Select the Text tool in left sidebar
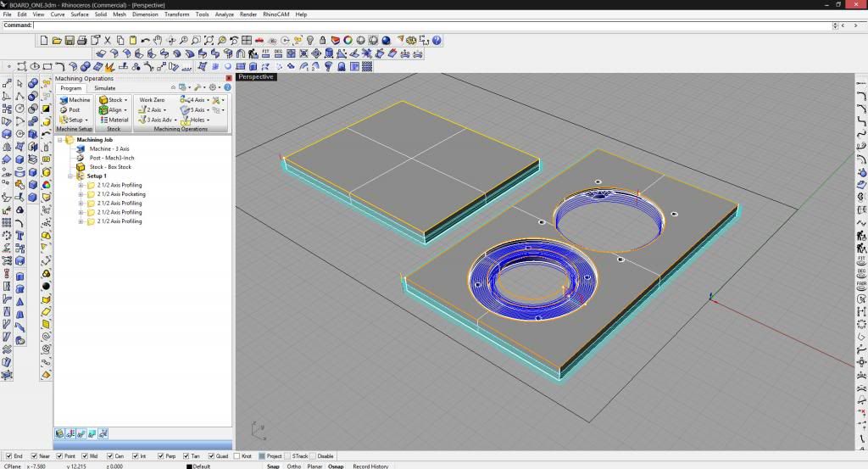Screen dimensions: 868x469 pos(20,236)
